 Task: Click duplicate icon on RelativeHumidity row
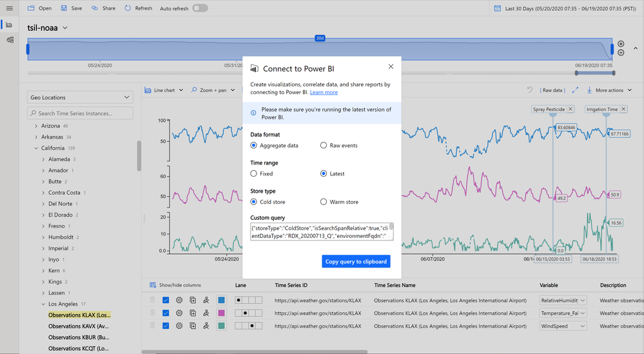click(193, 300)
